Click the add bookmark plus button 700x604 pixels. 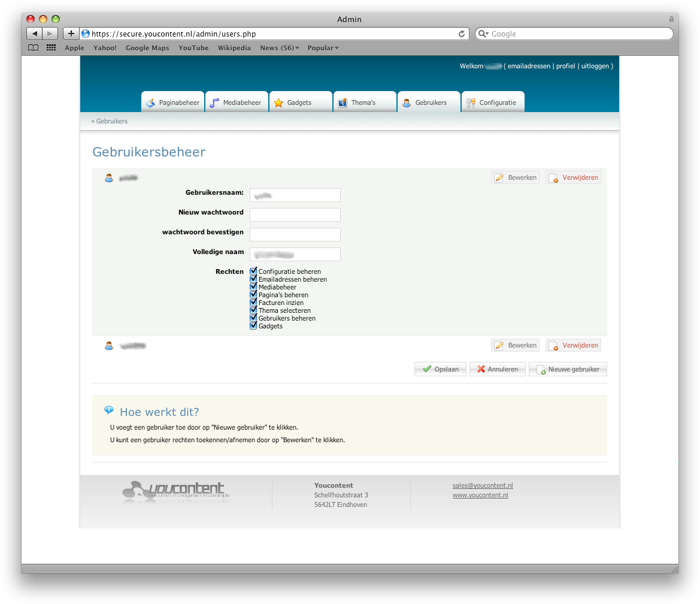[71, 34]
